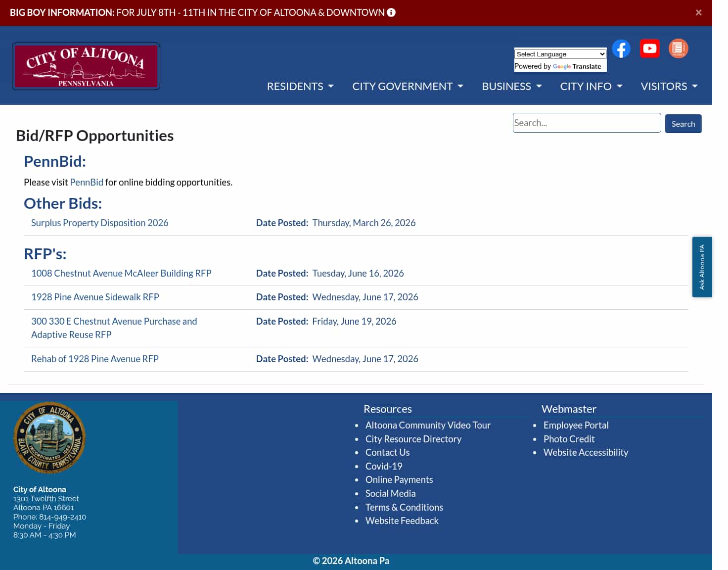Open Website Feedback link

[402, 521]
